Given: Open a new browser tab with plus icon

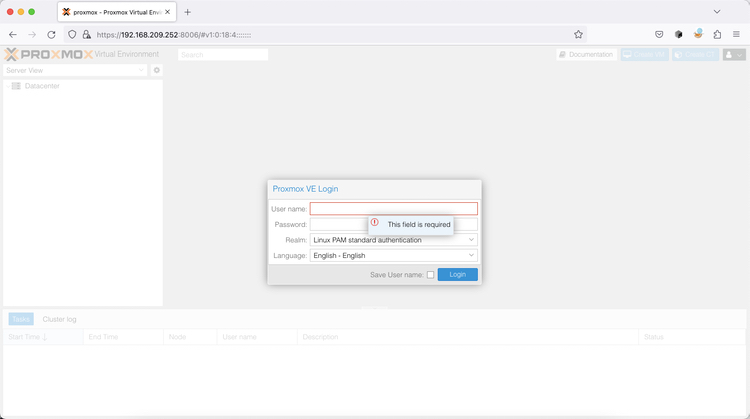Looking at the screenshot, I should [187, 12].
